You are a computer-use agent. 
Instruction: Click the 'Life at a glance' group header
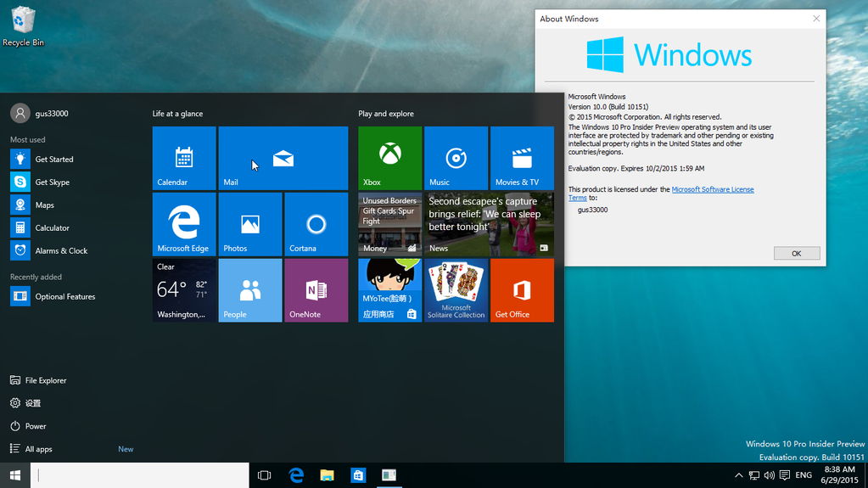click(x=177, y=114)
